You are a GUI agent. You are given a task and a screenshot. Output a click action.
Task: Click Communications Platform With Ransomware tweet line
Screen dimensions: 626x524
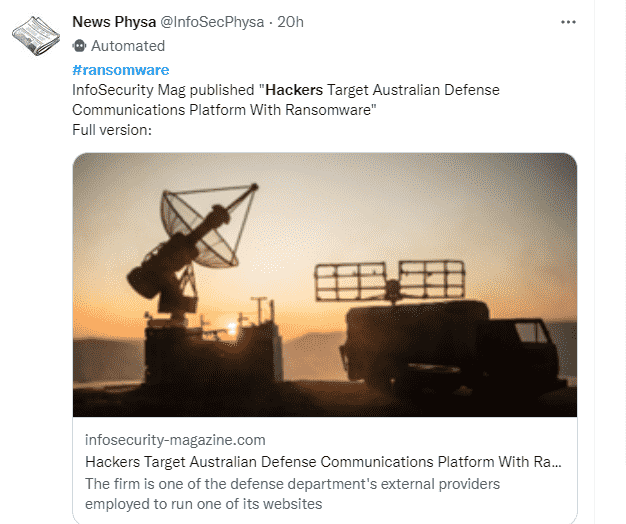(x=224, y=110)
